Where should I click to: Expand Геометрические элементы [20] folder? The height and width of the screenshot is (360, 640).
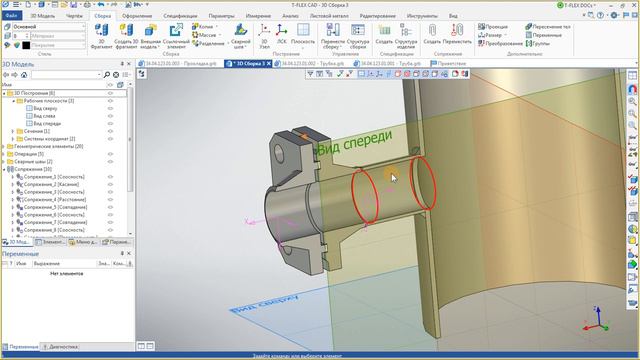(4, 147)
